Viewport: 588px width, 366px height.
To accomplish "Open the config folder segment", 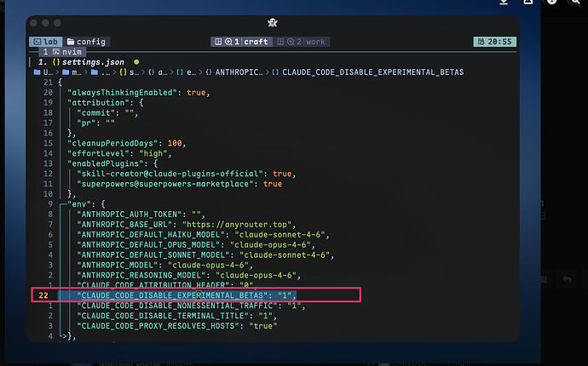I will coord(87,42).
